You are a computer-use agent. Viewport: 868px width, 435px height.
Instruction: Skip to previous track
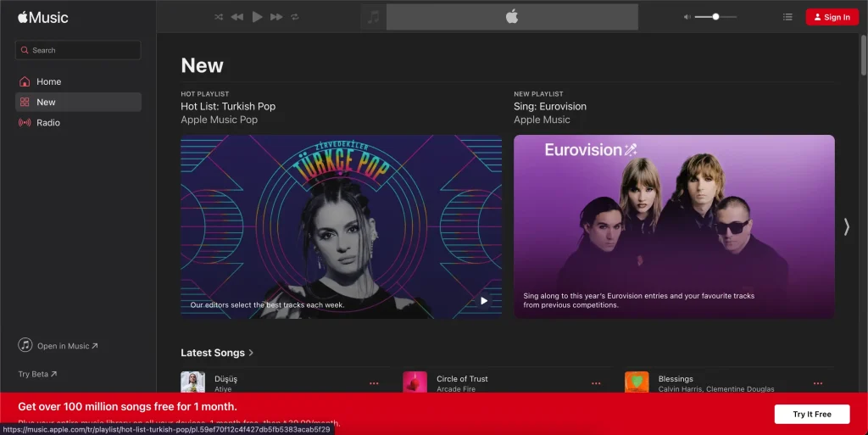237,17
